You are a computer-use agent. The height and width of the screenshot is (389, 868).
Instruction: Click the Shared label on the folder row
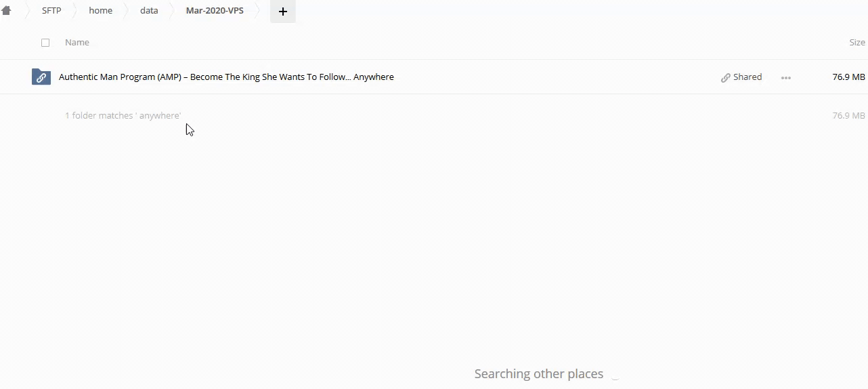[x=747, y=77]
